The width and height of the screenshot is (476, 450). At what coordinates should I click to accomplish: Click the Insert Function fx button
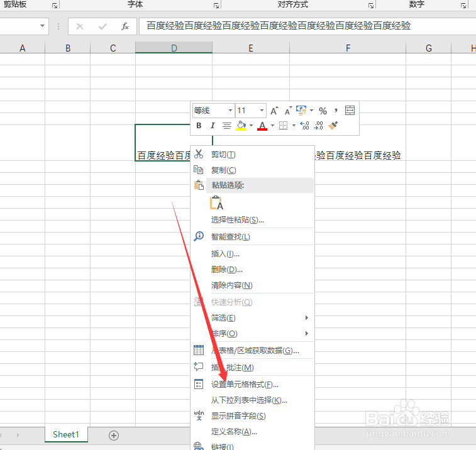tap(125, 26)
